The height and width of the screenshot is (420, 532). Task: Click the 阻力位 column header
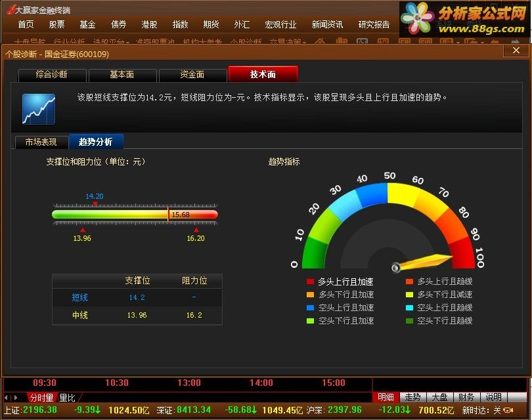click(194, 281)
